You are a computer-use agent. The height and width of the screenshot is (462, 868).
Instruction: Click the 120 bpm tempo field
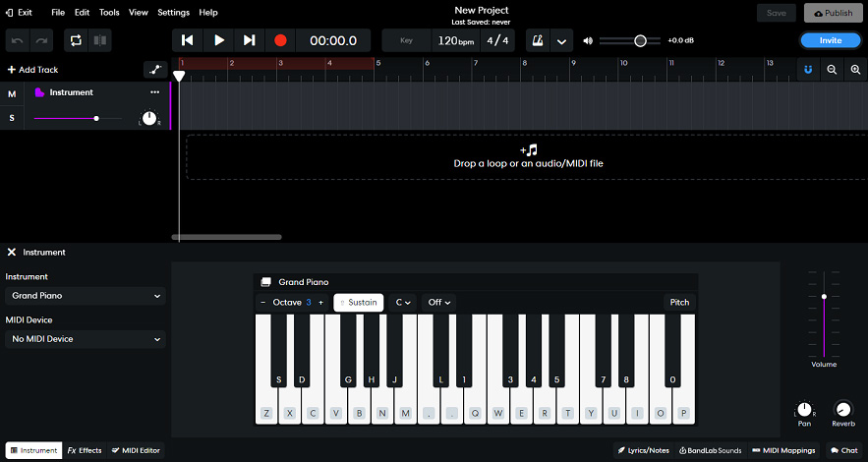pyautogui.click(x=455, y=40)
